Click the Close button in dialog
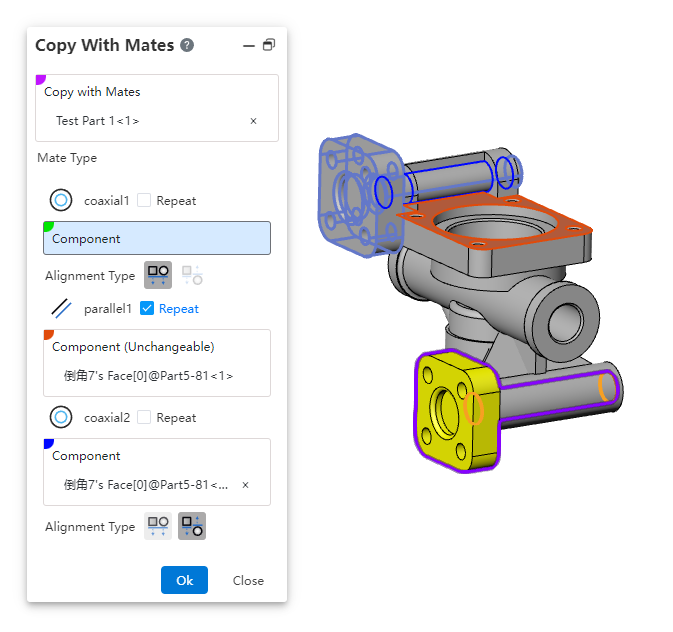 pos(248,580)
